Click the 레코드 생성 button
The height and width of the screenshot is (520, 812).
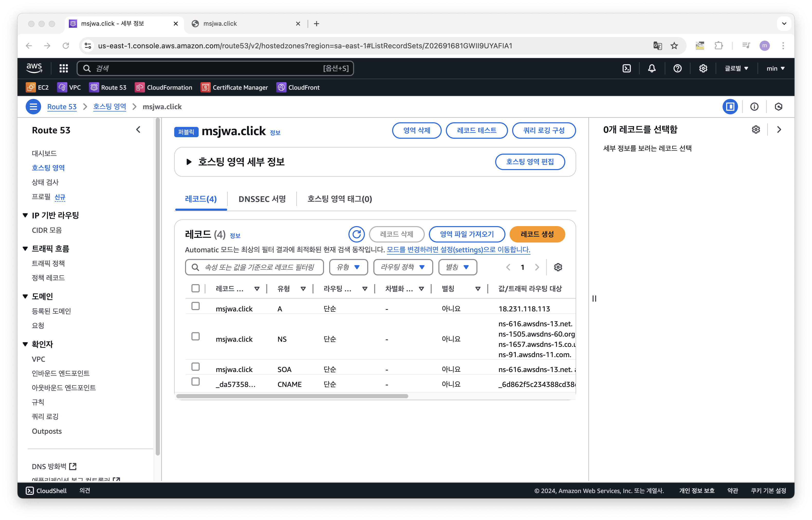(x=537, y=234)
